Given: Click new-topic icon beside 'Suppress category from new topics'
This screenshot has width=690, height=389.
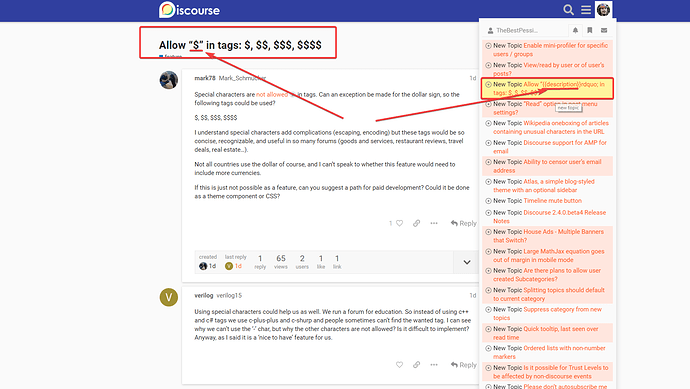Looking at the screenshot, I should click(x=488, y=310).
